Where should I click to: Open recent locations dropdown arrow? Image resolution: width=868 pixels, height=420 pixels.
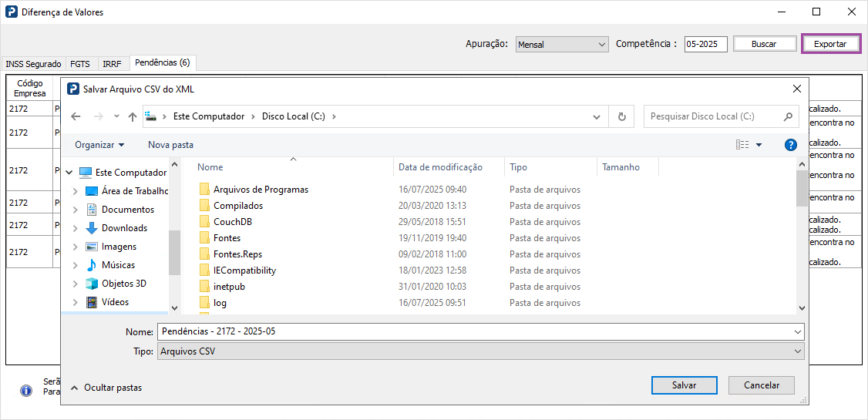click(116, 117)
